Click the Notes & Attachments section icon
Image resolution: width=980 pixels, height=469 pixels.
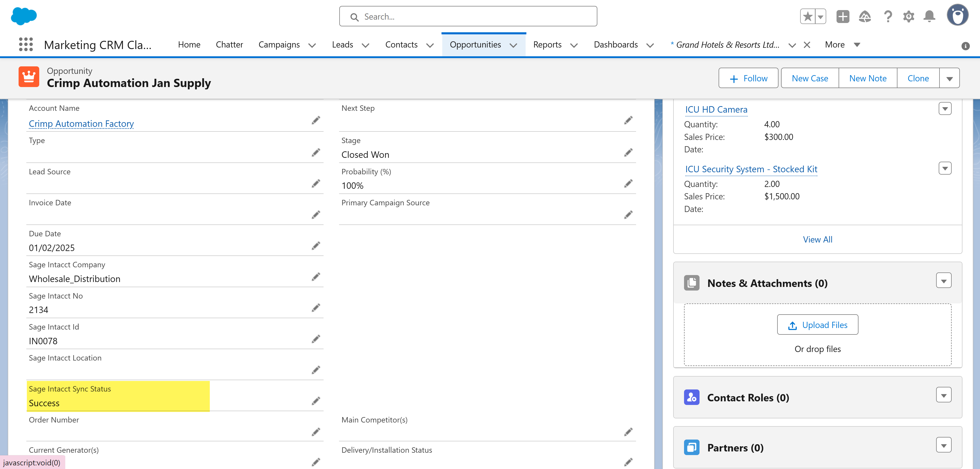pyautogui.click(x=692, y=283)
